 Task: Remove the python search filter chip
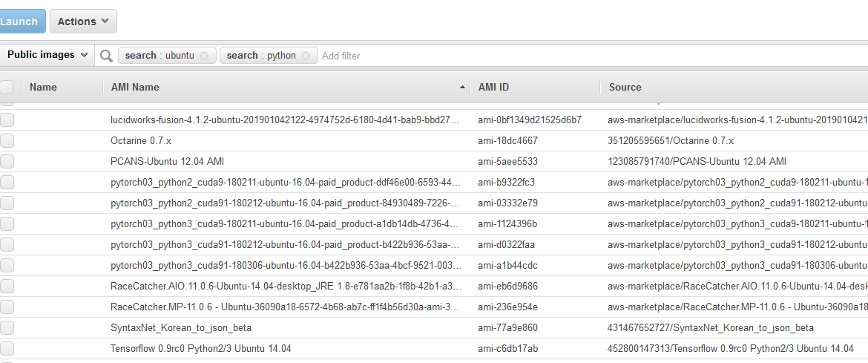[306, 56]
